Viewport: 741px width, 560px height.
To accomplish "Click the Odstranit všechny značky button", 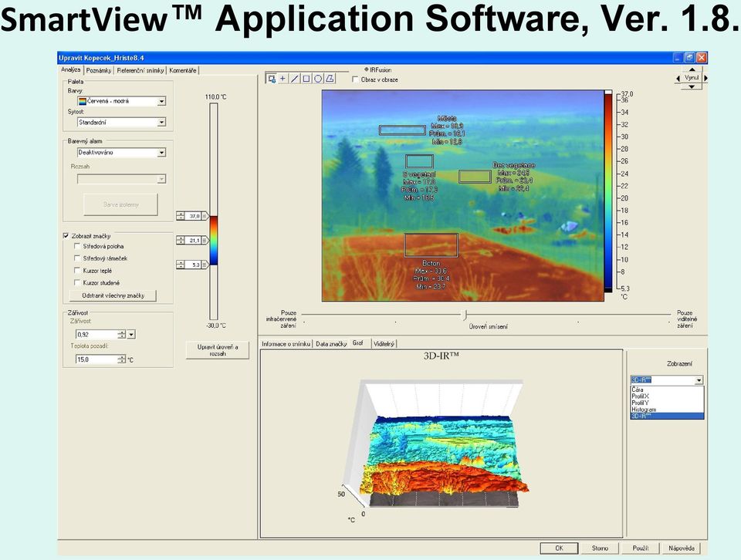I will coord(113,295).
